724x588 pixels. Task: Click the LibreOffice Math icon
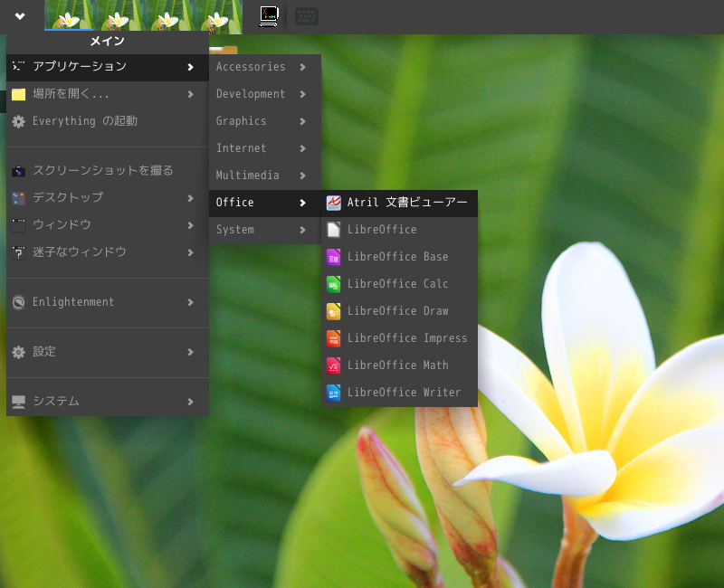tap(334, 365)
